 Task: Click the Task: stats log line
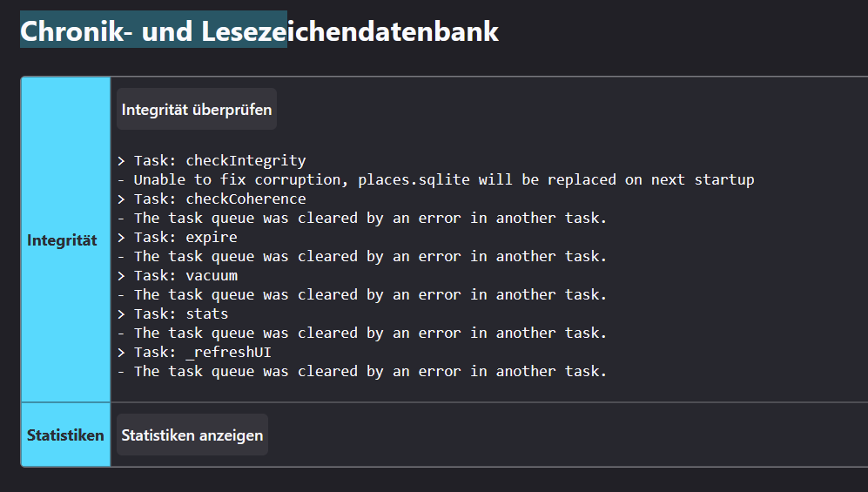coord(172,313)
